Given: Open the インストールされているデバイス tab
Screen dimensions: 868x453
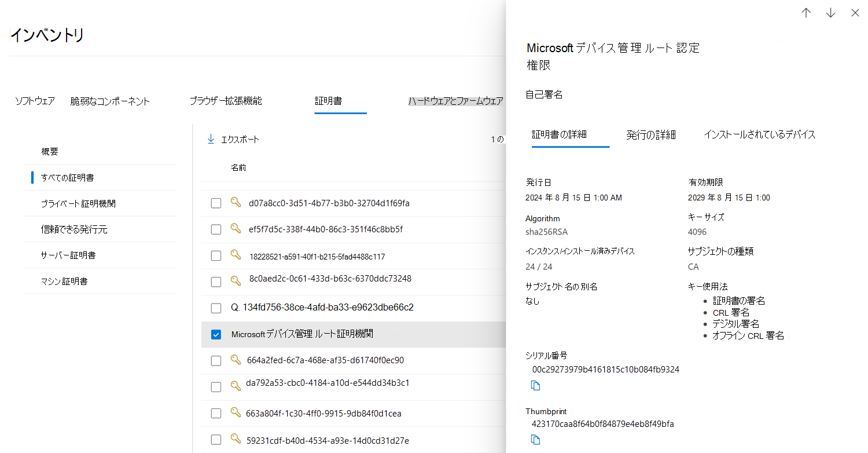Looking at the screenshot, I should pyautogui.click(x=759, y=134).
